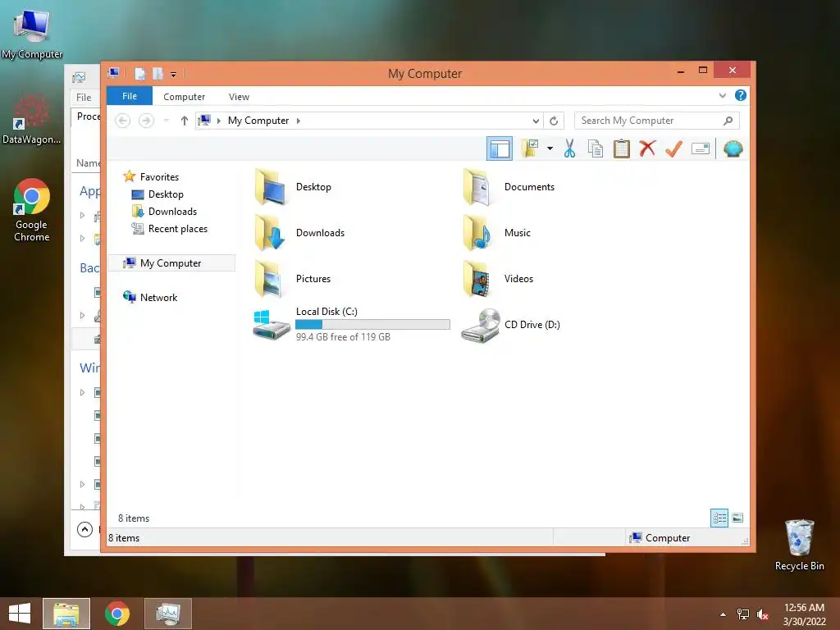Select the CD Drive (D:) icon
Viewport: 840px width, 630px height.
coord(481,325)
